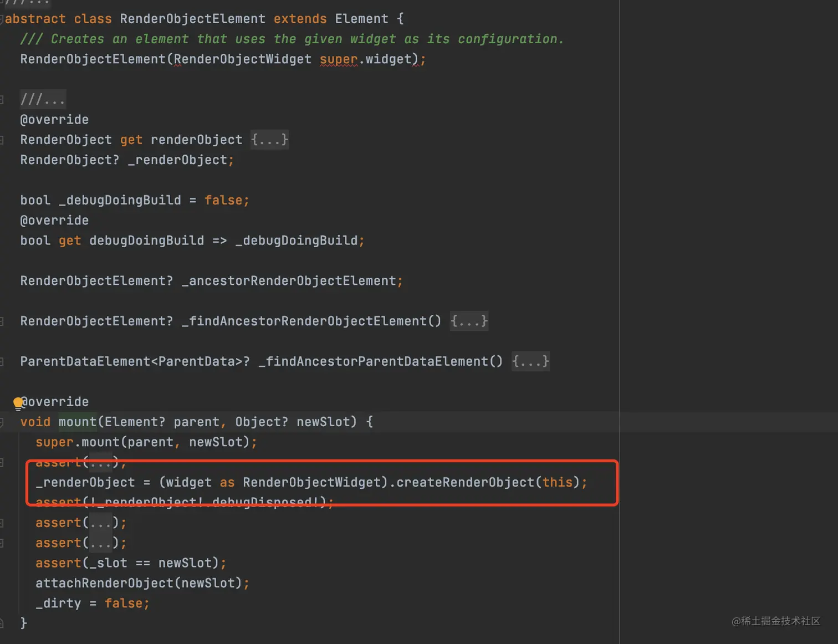Click the "_ancestorRenderObjectElement" field name
838x644 pixels.
[x=289, y=281]
